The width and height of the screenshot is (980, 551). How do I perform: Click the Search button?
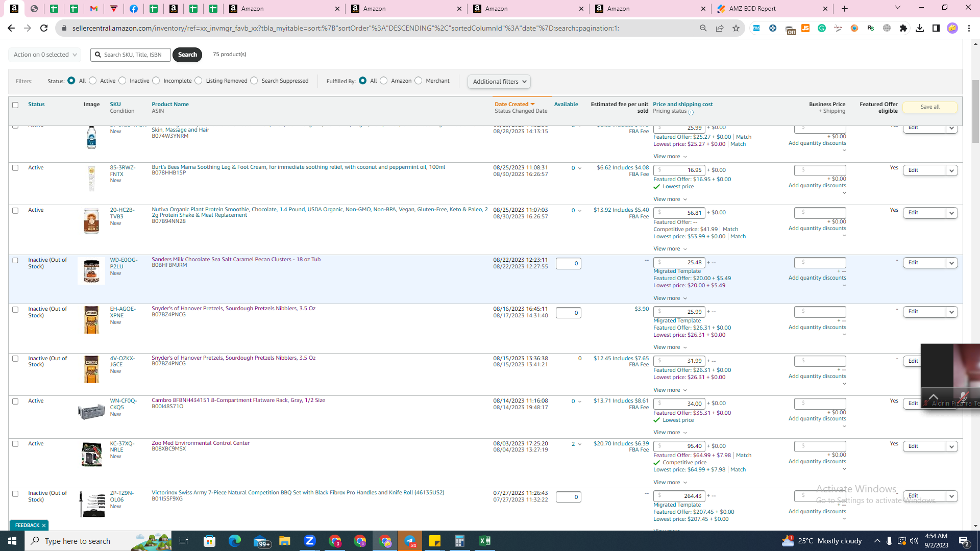[187, 55]
